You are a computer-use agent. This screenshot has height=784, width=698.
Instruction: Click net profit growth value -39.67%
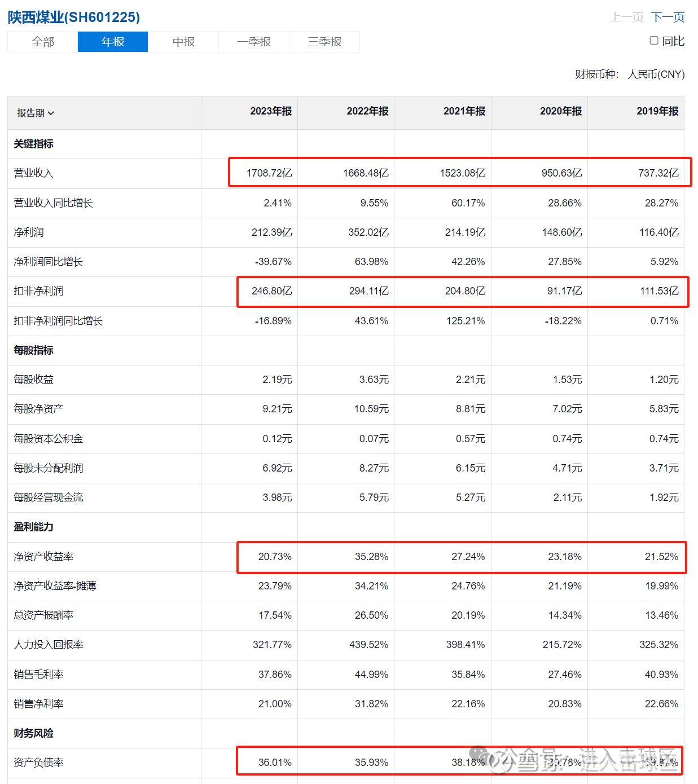(x=273, y=262)
